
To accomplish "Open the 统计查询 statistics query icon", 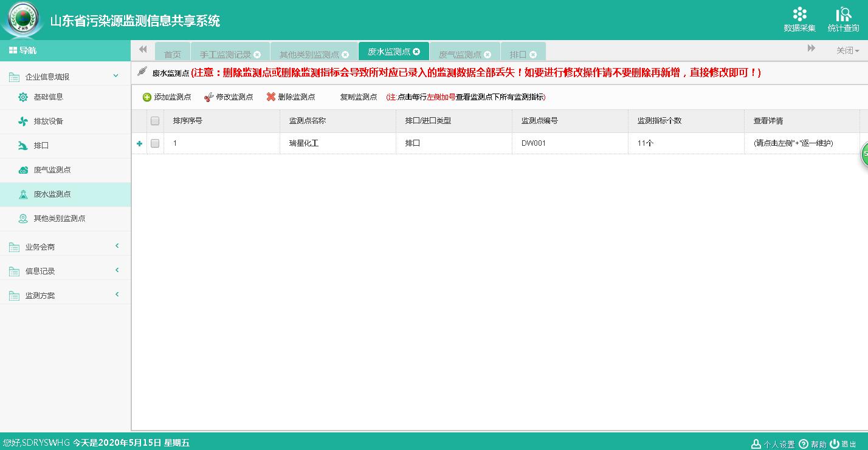I will [843, 15].
